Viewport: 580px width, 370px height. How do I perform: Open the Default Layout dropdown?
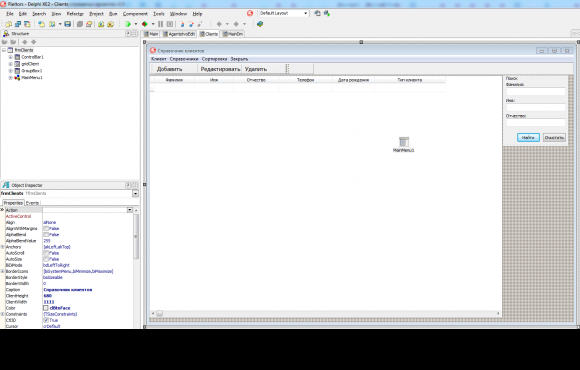click(x=306, y=13)
